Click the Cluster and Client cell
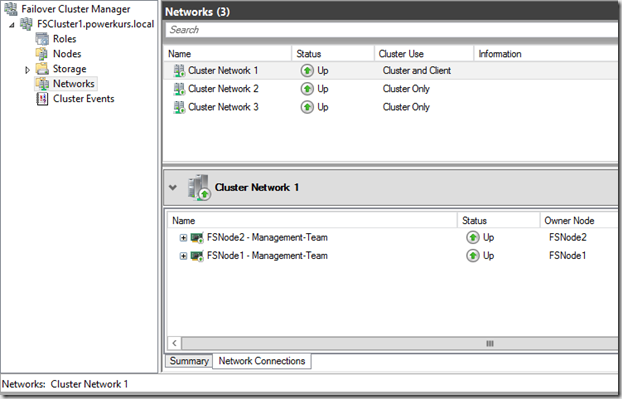Image resolution: width=622 pixels, height=399 pixels. click(x=417, y=71)
